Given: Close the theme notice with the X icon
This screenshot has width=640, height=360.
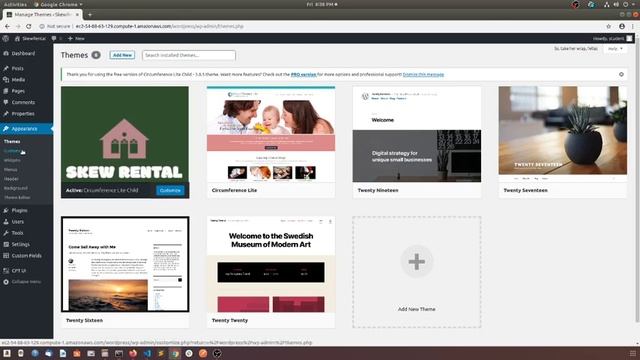Looking at the screenshot, I should (x=621, y=74).
